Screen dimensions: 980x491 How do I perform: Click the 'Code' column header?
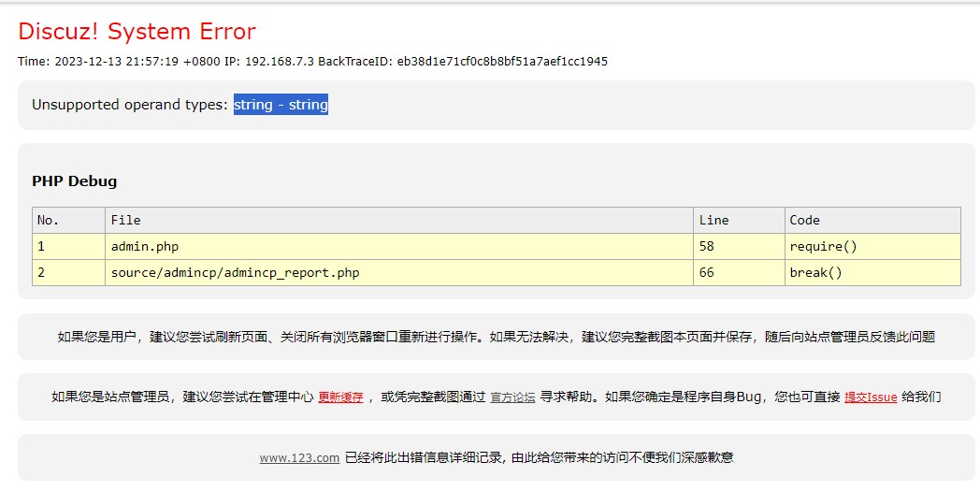pos(804,221)
